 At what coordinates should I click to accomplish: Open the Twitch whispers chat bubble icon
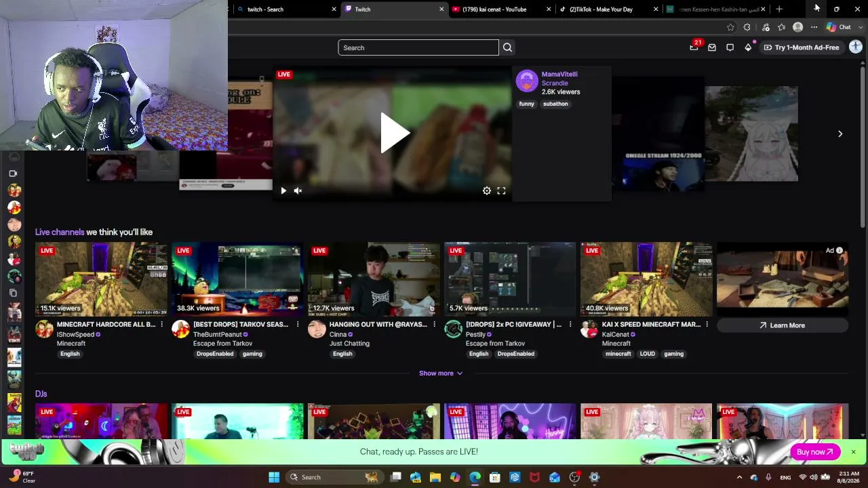pyautogui.click(x=730, y=47)
